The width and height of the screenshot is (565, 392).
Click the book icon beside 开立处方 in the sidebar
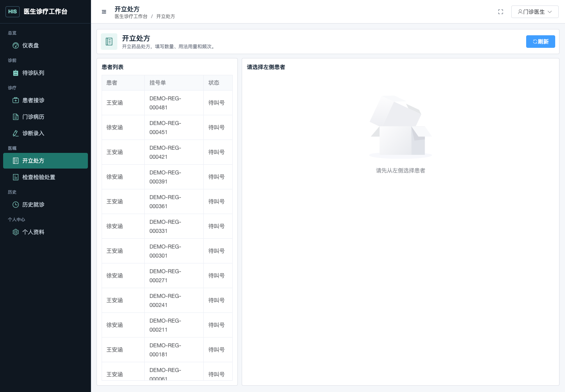16,161
